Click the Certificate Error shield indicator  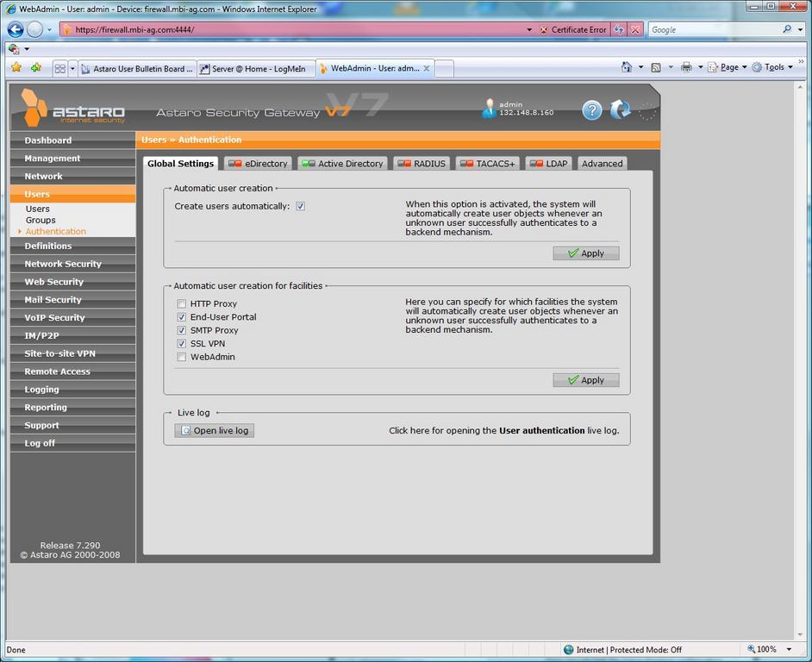point(573,29)
